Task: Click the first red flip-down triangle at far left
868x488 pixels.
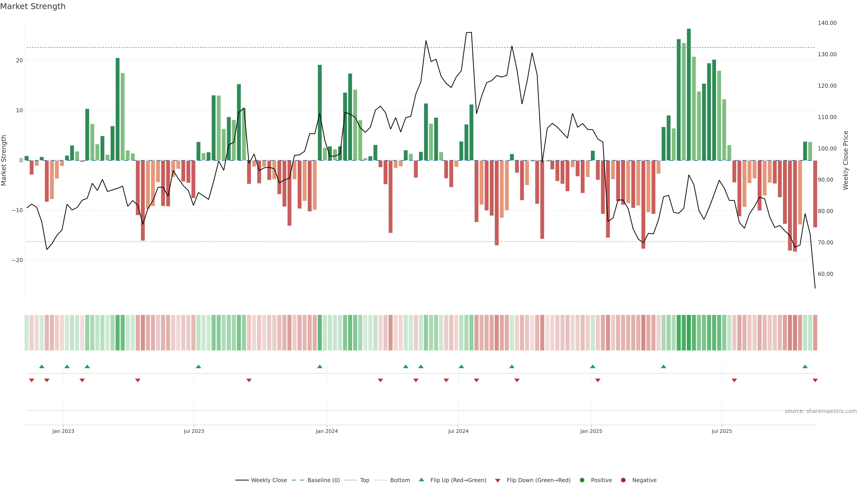Action: pyautogui.click(x=32, y=380)
